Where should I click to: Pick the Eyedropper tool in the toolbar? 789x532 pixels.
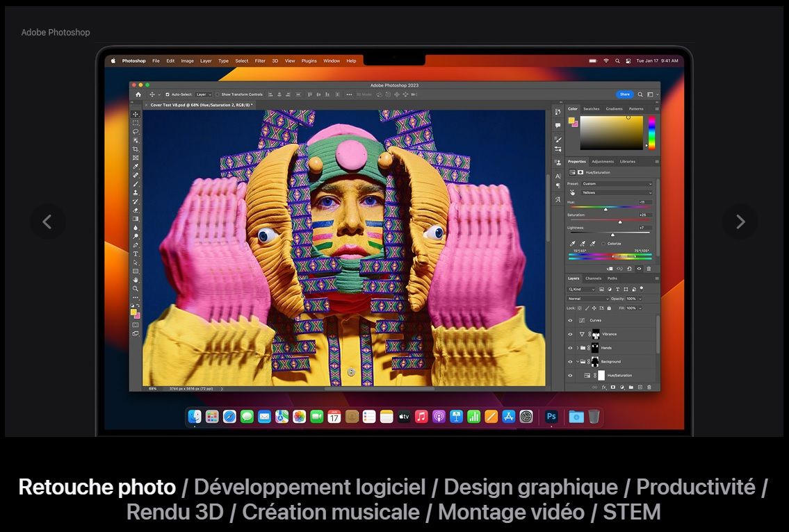136,167
